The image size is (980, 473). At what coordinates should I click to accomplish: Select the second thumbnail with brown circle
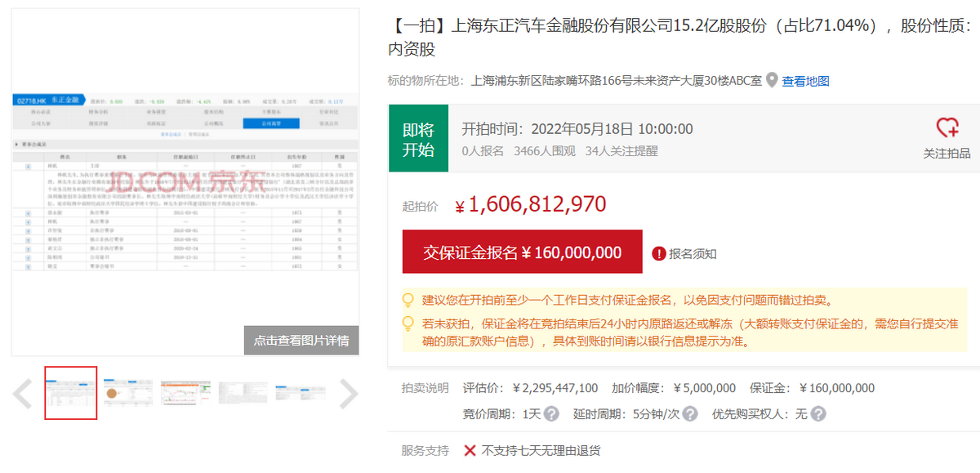click(x=128, y=393)
